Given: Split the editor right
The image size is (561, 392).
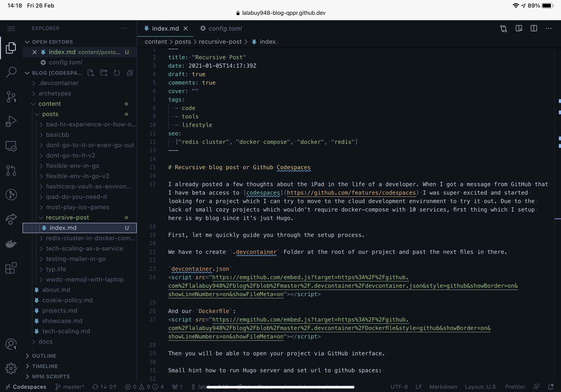Looking at the screenshot, I should [534, 29].
